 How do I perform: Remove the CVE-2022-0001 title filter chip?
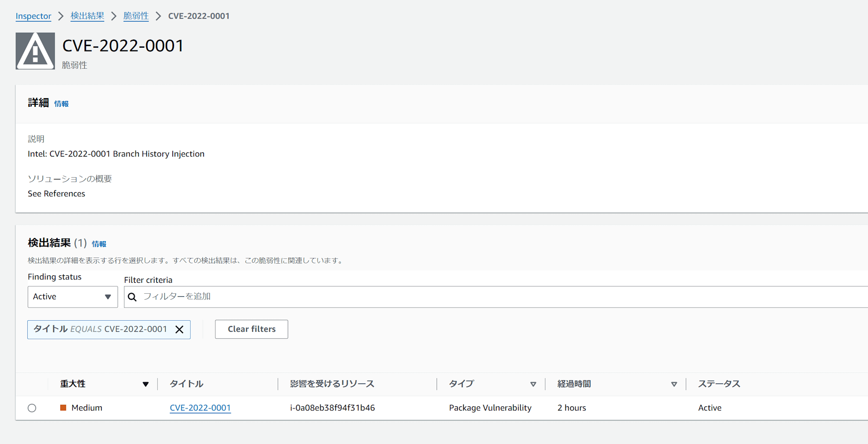tap(179, 329)
